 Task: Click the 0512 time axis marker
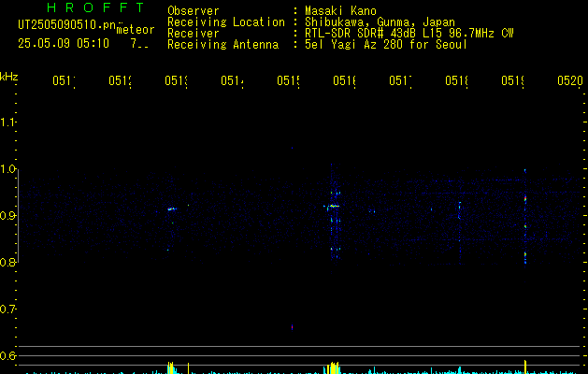[120, 80]
